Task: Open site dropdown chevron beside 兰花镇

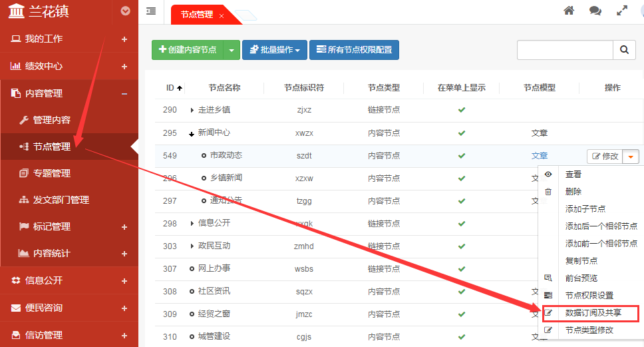Action: click(x=125, y=11)
